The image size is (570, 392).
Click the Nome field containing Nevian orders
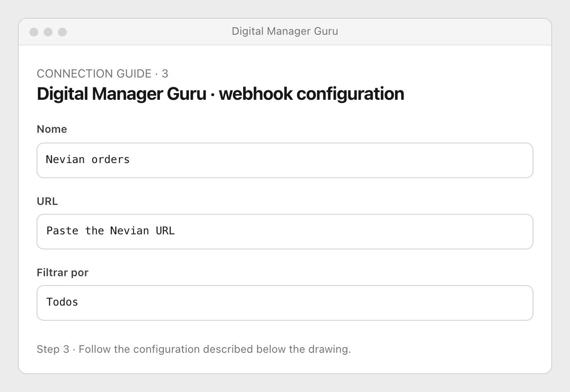pos(285,160)
